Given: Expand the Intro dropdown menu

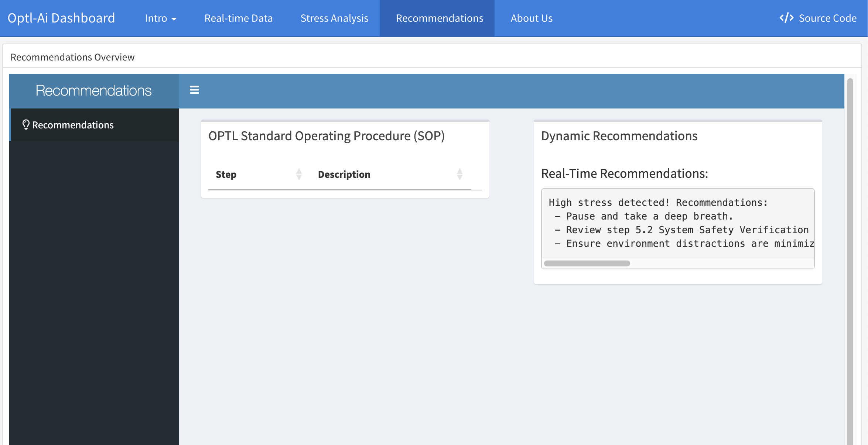Looking at the screenshot, I should (x=161, y=18).
